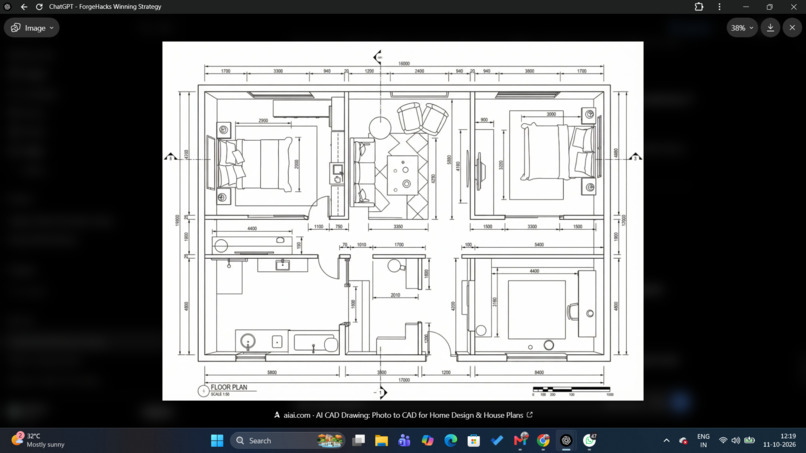Open the cloud sync tray icon

point(683,441)
